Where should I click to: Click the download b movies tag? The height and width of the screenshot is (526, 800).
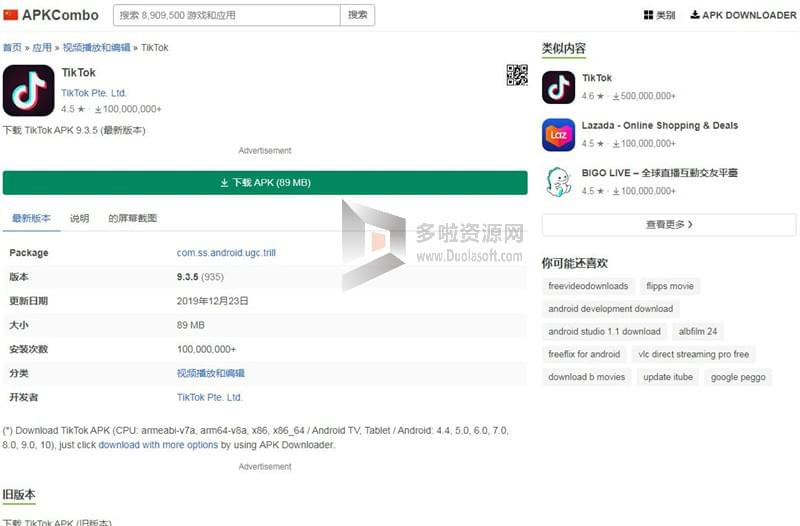pyautogui.click(x=587, y=377)
